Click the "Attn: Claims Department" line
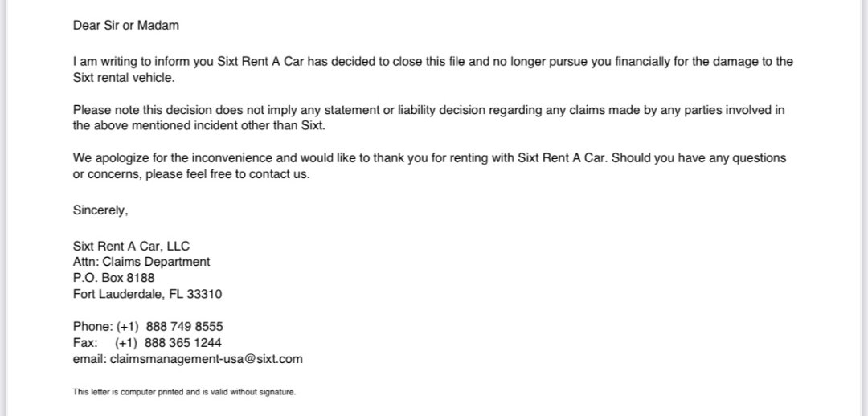The height and width of the screenshot is (416, 868). [141, 262]
